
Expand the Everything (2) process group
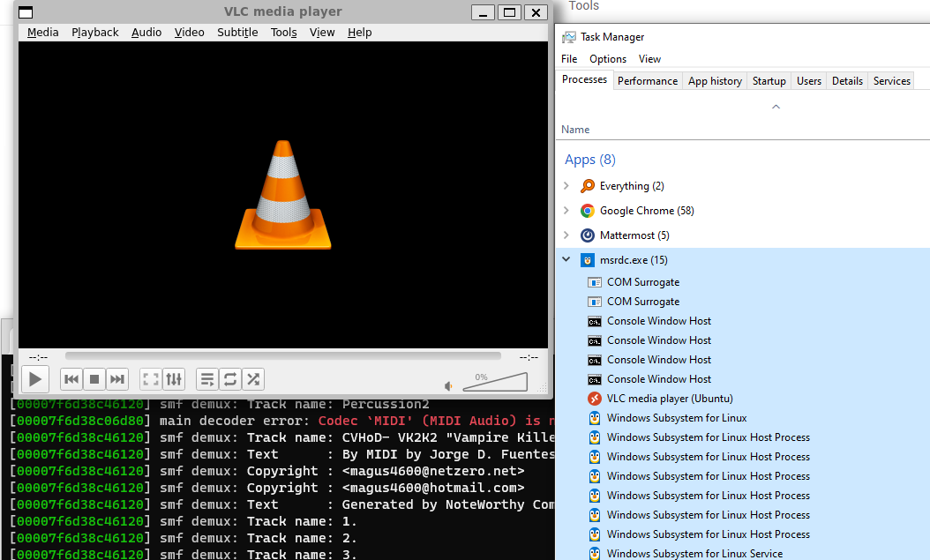click(566, 186)
